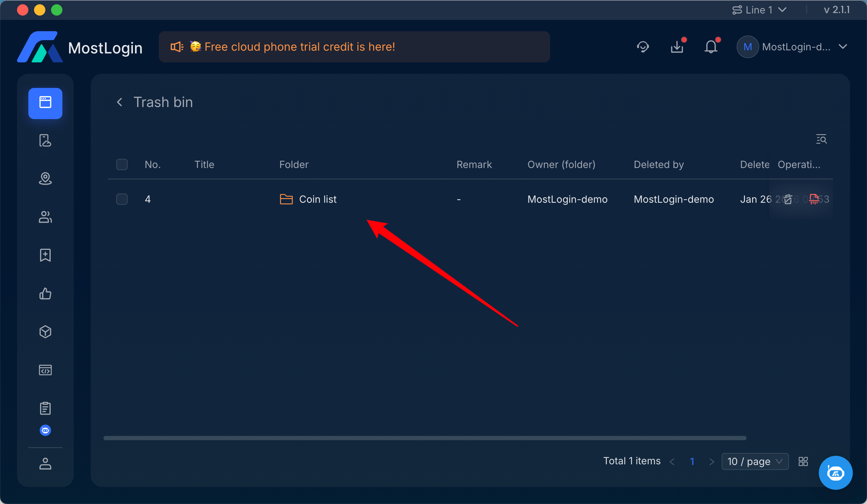This screenshot has height=504, width=867.
Task: Click the small blue robot sidebar icon
Action: point(45,430)
